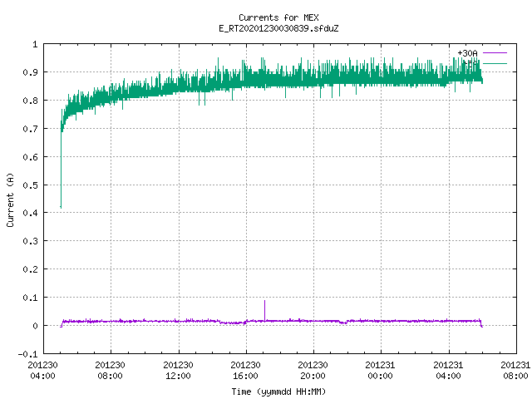Click y-axis tick label '0.3'
Image resolution: width=532 pixels, height=399 pixels.
tap(30, 241)
